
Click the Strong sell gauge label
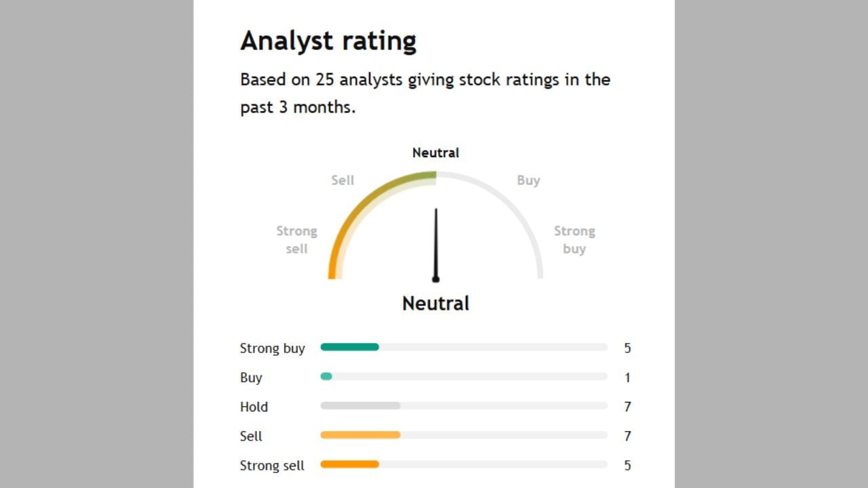click(296, 239)
